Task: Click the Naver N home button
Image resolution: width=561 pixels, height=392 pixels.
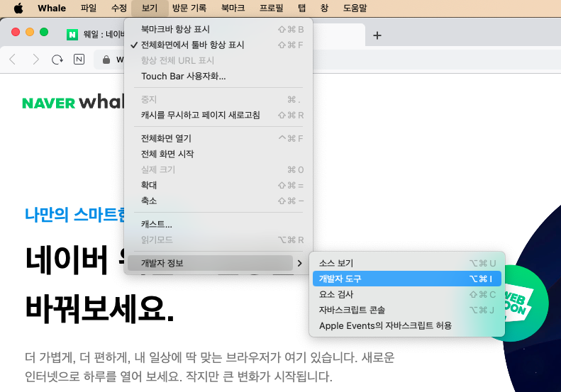Action: 79,59
